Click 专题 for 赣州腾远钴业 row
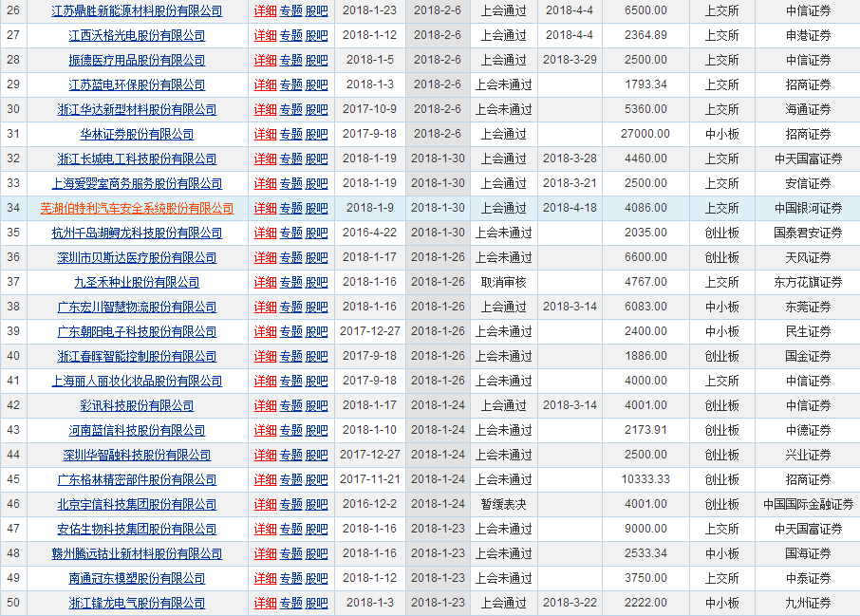860x616 pixels. point(291,554)
